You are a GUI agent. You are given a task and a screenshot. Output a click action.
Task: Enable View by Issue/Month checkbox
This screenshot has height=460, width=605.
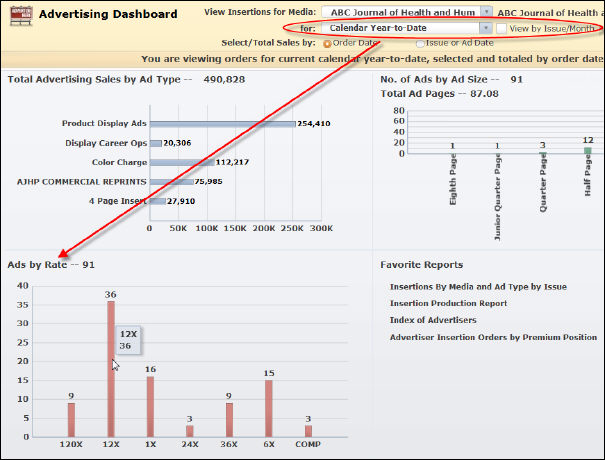tap(503, 29)
